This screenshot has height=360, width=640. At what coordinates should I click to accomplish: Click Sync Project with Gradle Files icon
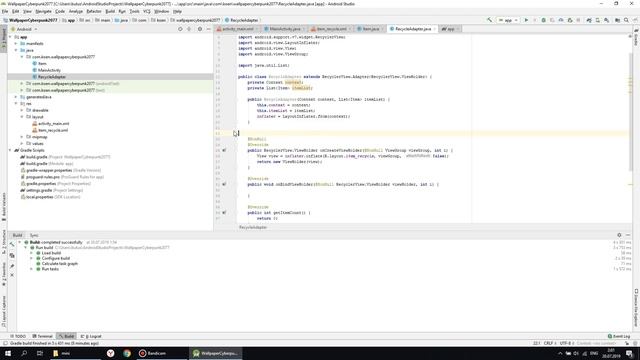pyautogui.click(x=589, y=20)
